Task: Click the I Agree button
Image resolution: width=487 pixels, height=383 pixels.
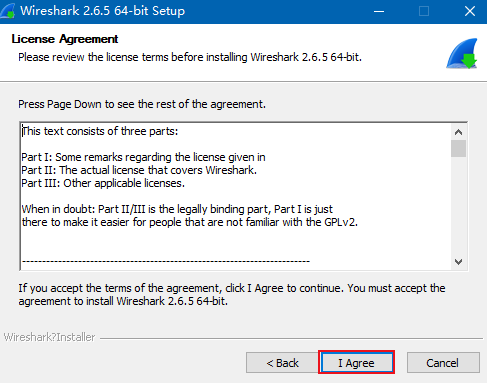Action: pyautogui.click(x=356, y=362)
